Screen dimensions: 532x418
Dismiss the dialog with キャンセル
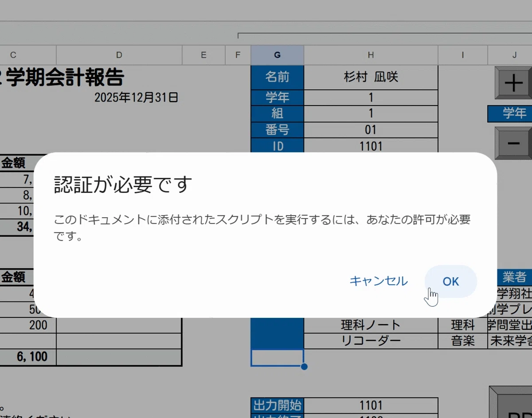point(379,281)
